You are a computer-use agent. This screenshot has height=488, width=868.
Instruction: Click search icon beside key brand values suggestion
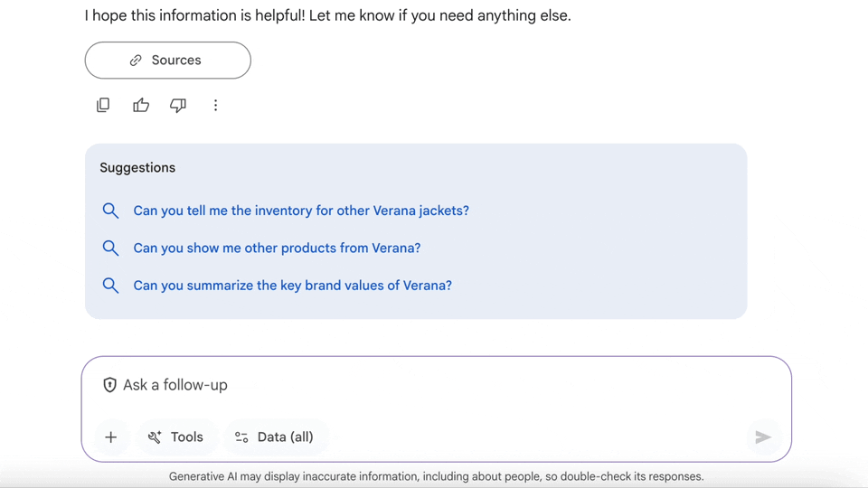tap(110, 286)
